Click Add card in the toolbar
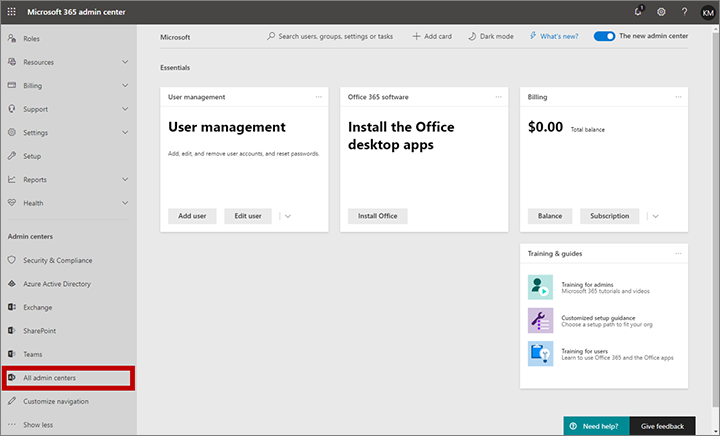Screen dimensions: 720x436 (x=432, y=36)
